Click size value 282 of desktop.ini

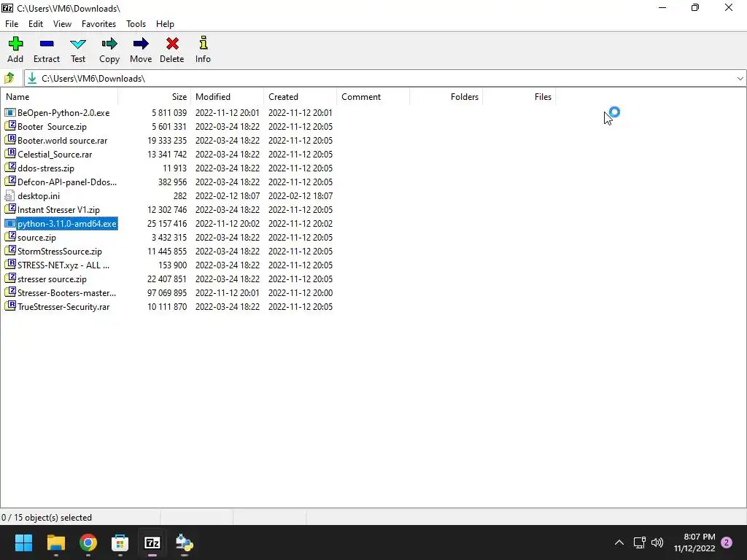(x=180, y=195)
